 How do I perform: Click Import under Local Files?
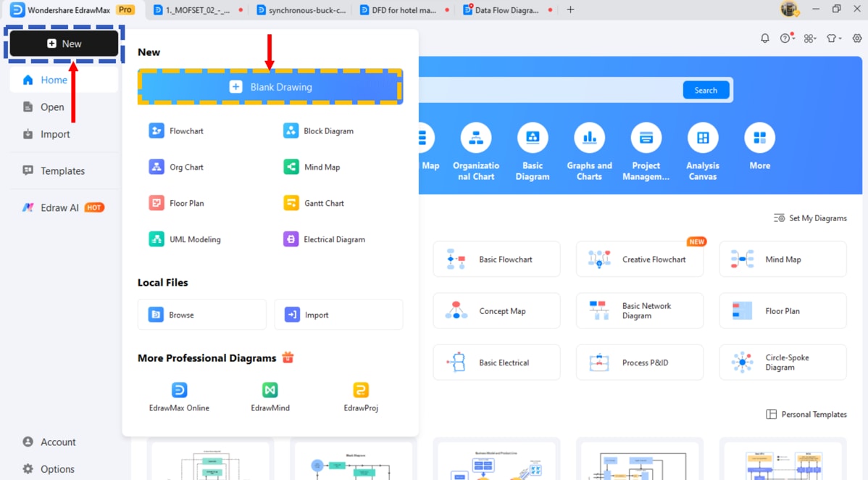pyautogui.click(x=339, y=314)
